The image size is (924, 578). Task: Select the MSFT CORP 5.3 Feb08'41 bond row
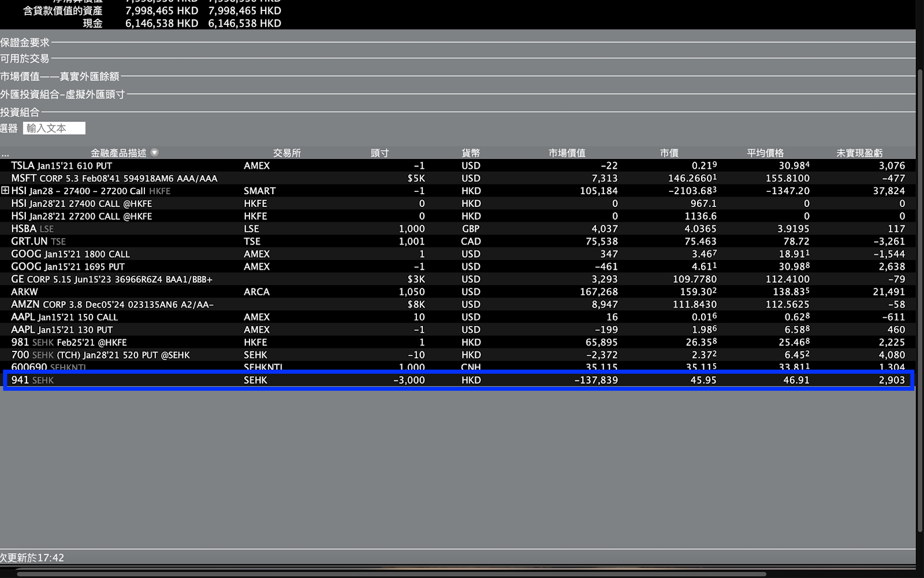[x=457, y=178]
